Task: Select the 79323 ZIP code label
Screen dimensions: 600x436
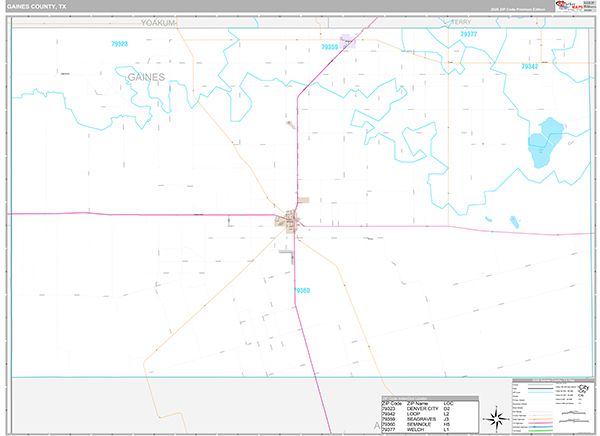Action: pyautogui.click(x=119, y=45)
